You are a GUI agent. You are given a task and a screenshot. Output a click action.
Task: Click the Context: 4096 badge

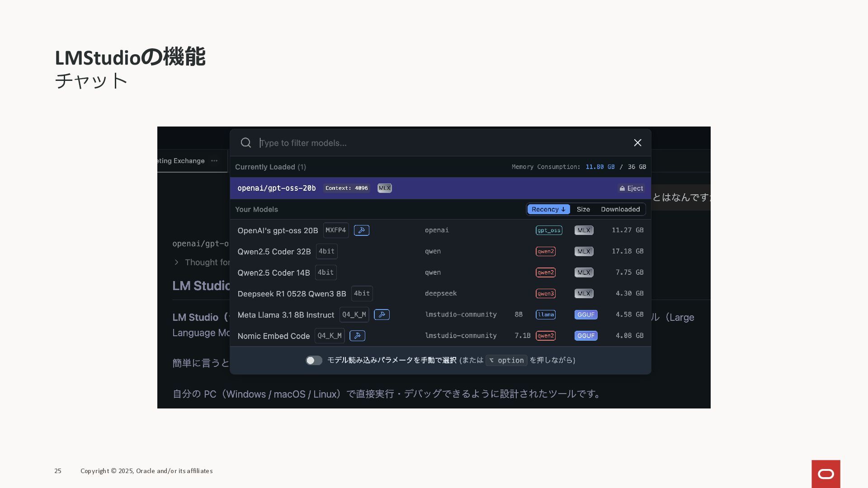click(346, 188)
